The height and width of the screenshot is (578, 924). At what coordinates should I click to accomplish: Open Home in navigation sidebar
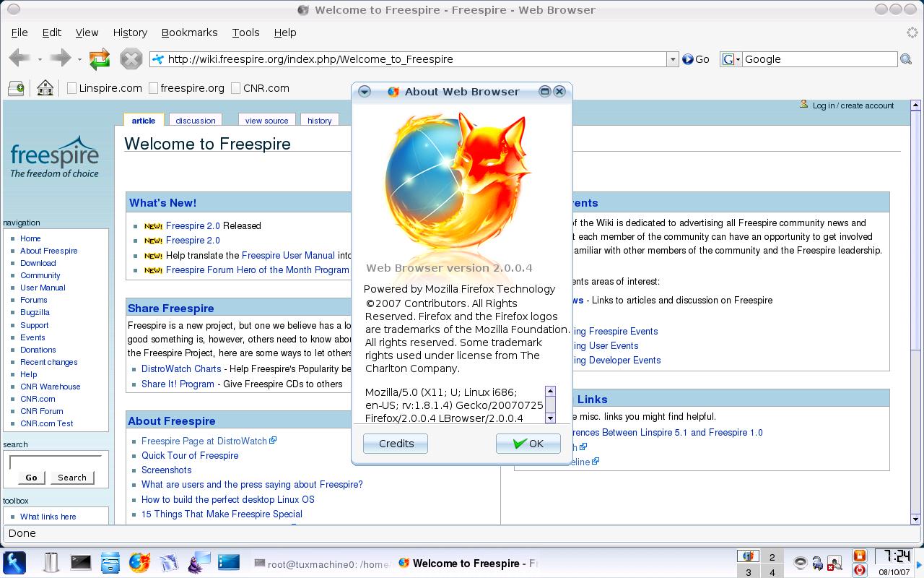(x=30, y=238)
